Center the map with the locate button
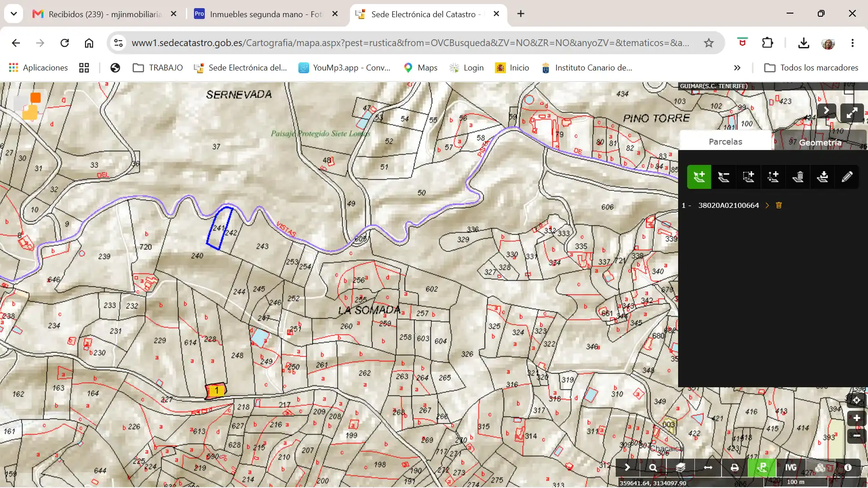This screenshot has width=868, height=488. pyautogui.click(x=856, y=400)
